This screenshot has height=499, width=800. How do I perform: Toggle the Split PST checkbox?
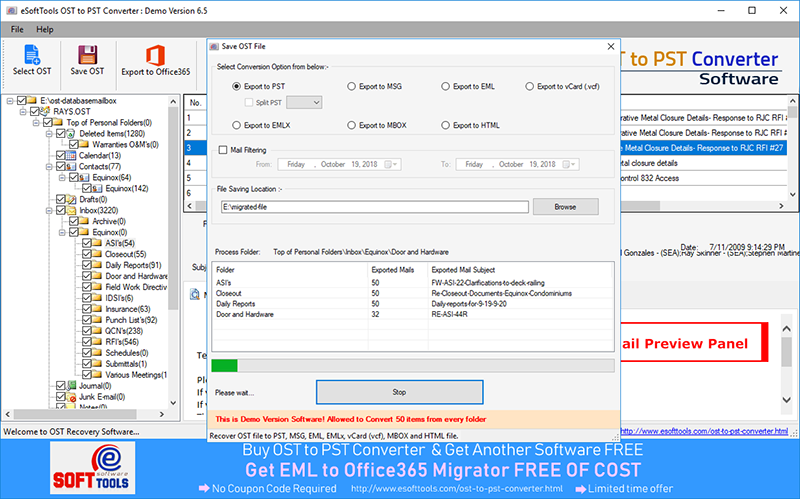click(249, 103)
